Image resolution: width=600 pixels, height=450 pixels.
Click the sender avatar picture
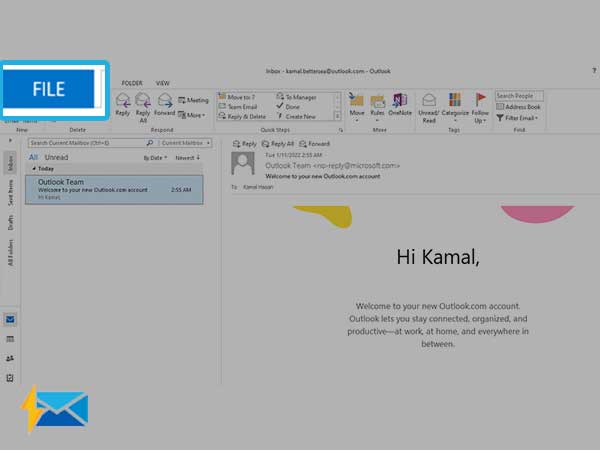[x=243, y=163]
